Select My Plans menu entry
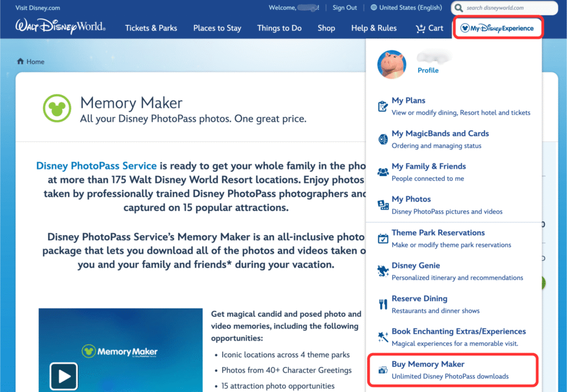Image resolution: width=567 pixels, height=392 pixels. (x=454, y=106)
